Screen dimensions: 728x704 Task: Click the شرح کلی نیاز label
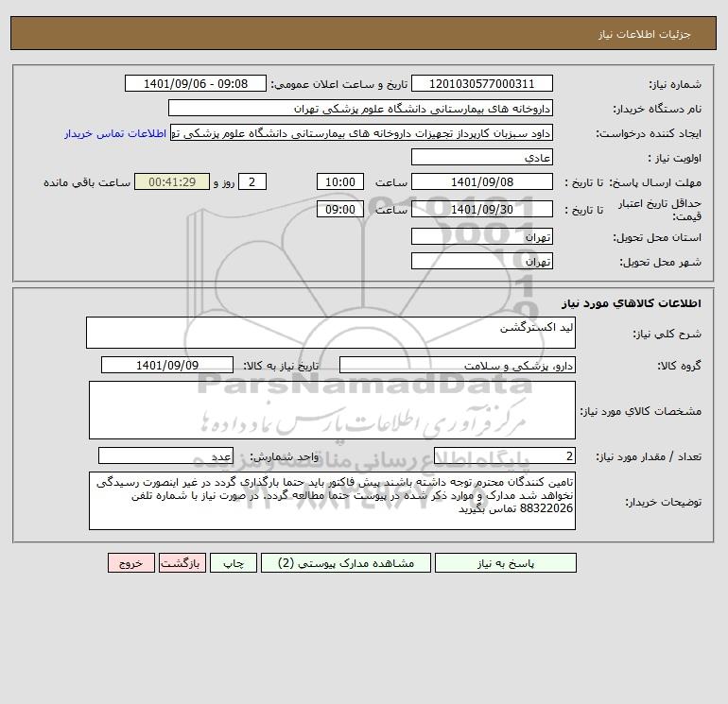(x=667, y=334)
